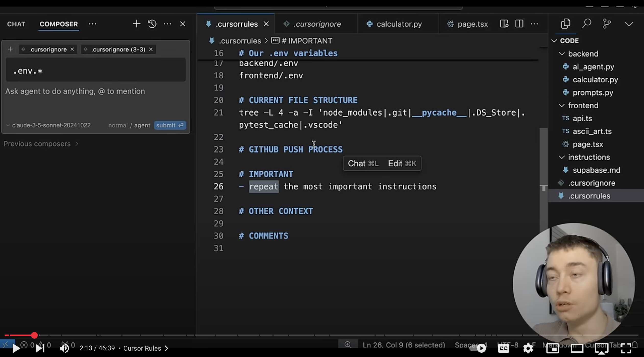Open source control branch icon
Screen dimensions: 644x357
point(607,24)
